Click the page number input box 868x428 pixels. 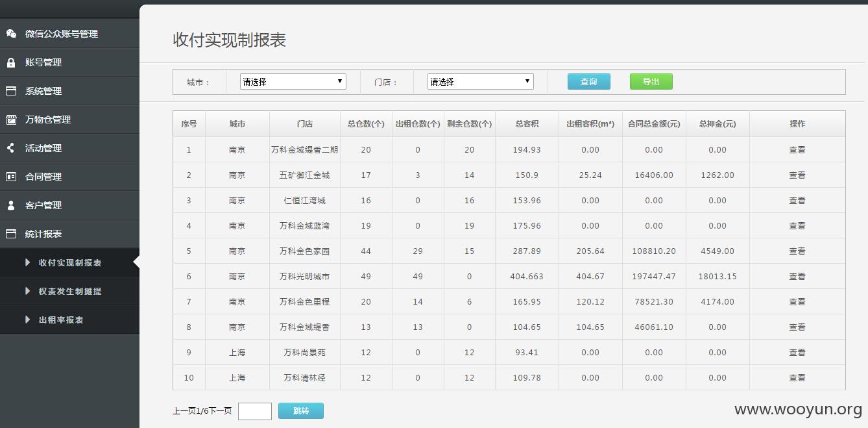[x=255, y=411]
